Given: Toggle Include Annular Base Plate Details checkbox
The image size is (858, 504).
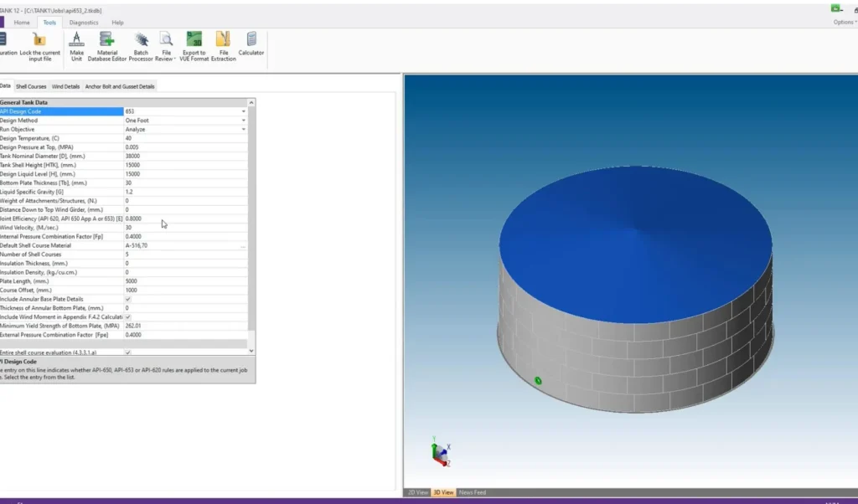Looking at the screenshot, I should (127, 299).
